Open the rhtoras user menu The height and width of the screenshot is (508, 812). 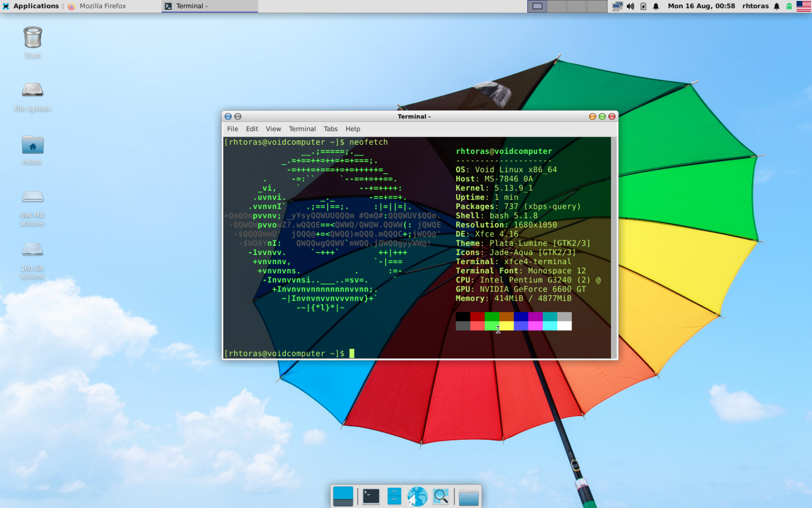(x=755, y=6)
